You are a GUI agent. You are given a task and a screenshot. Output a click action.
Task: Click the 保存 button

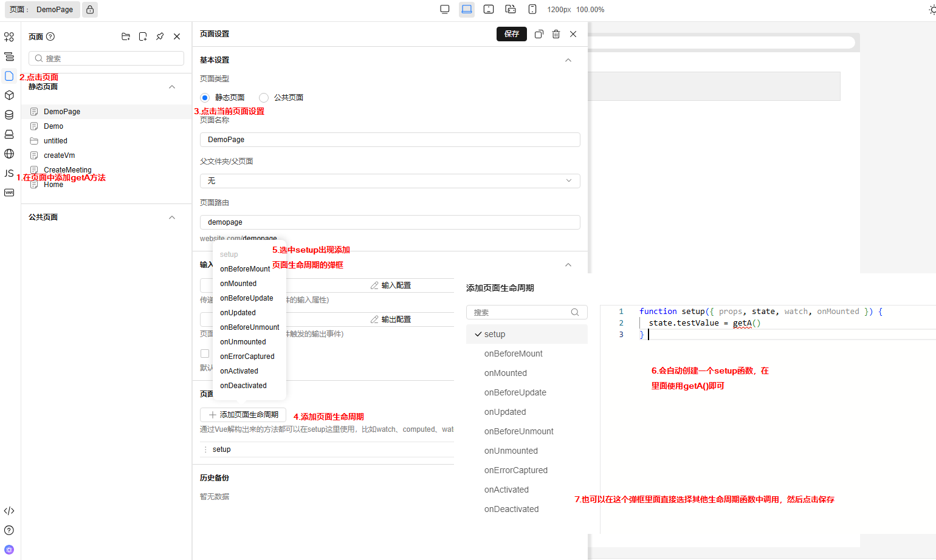[511, 34]
